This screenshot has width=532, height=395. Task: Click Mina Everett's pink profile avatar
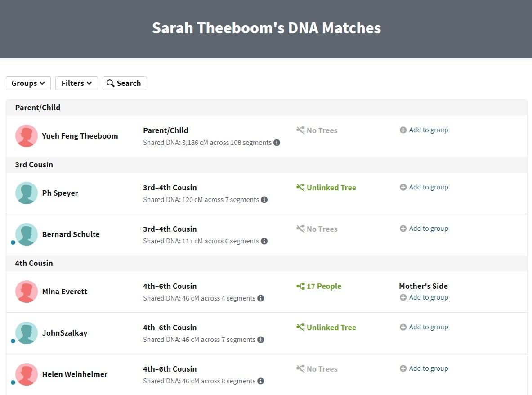point(27,292)
